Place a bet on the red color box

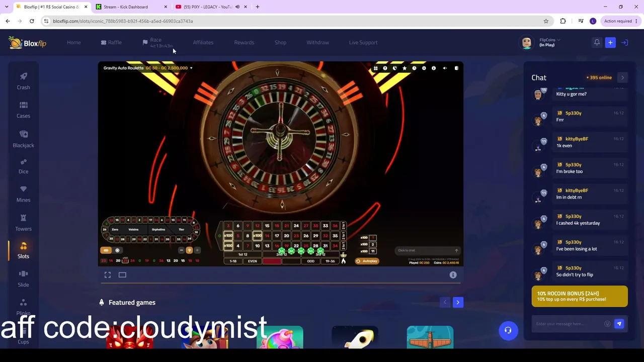click(x=272, y=261)
